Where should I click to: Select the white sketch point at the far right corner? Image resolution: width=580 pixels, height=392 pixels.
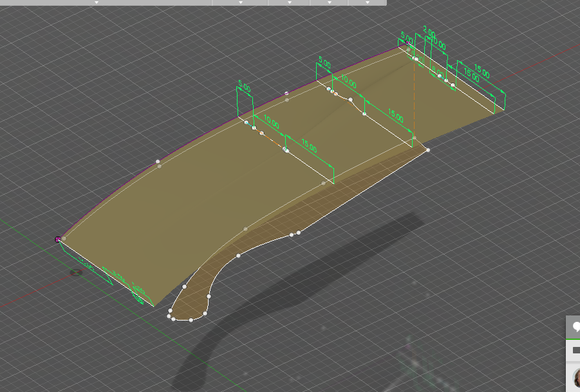[x=428, y=150]
